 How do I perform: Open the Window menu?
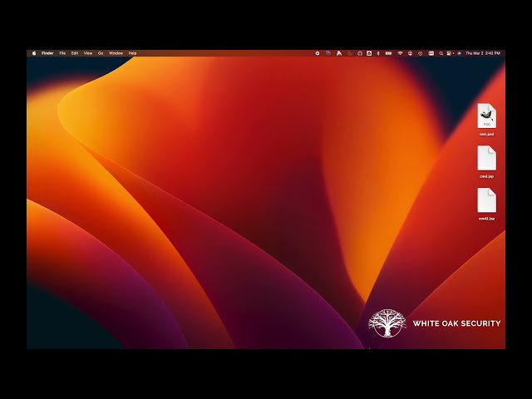click(116, 53)
